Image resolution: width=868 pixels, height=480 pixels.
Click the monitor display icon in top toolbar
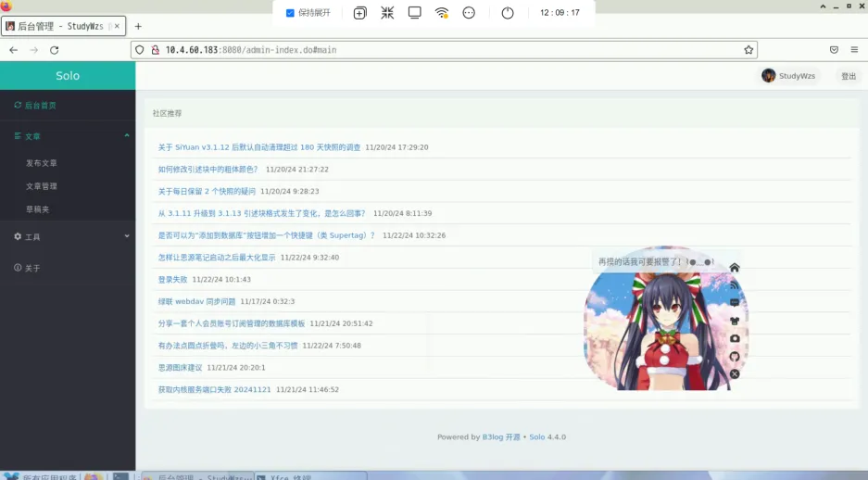414,13
